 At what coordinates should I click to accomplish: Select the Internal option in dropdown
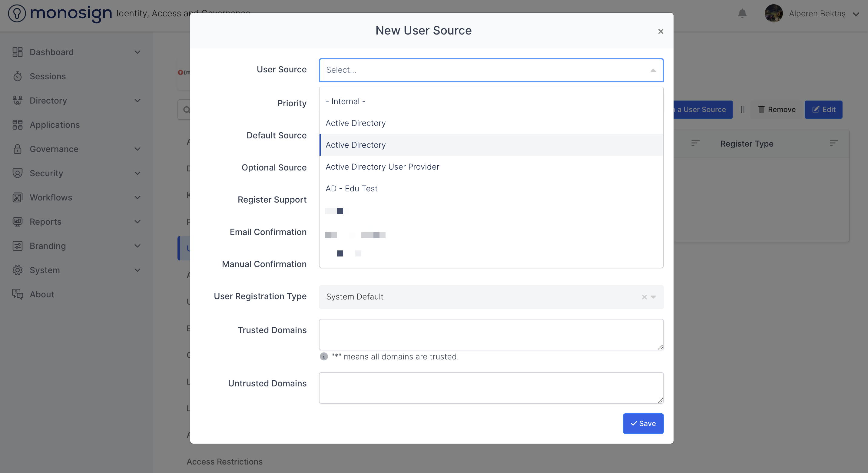pos(345,101)
